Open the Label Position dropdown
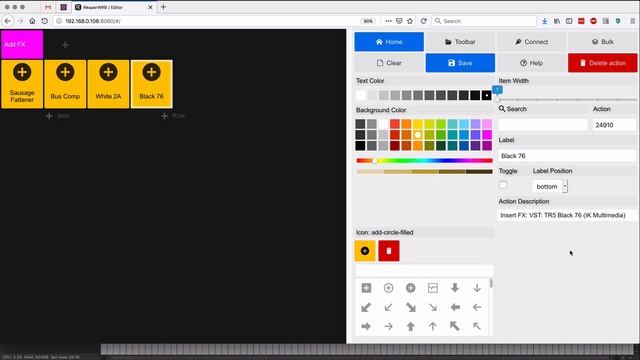Image resolution: width=640 pixels, height=360 pixels. pyautogui.click(x=550, y=186)
